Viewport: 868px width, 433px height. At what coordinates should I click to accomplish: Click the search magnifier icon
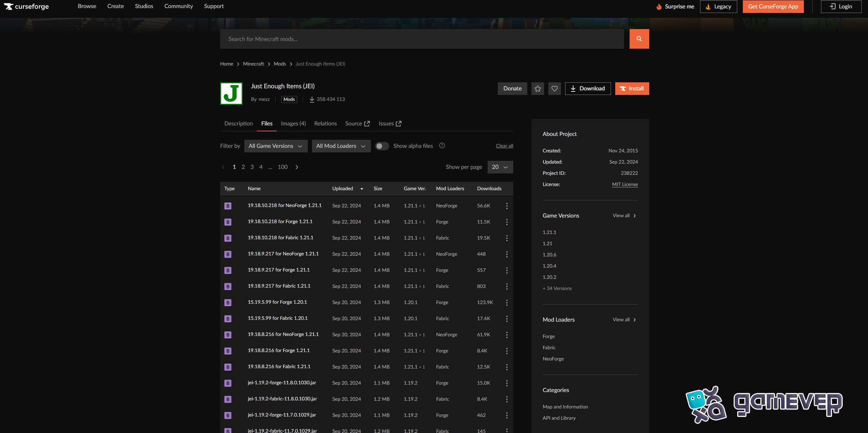[639, 39]
